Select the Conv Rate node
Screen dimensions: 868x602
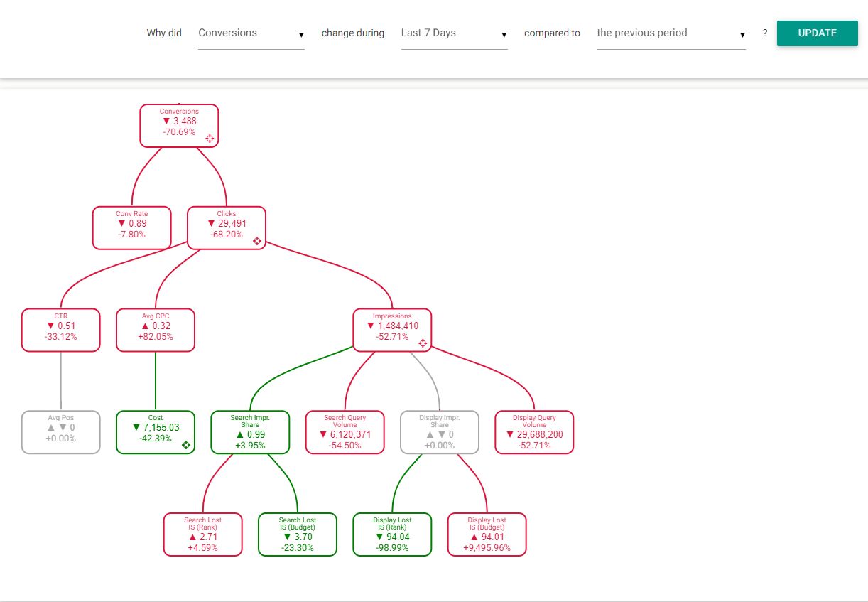pos(132,228)
